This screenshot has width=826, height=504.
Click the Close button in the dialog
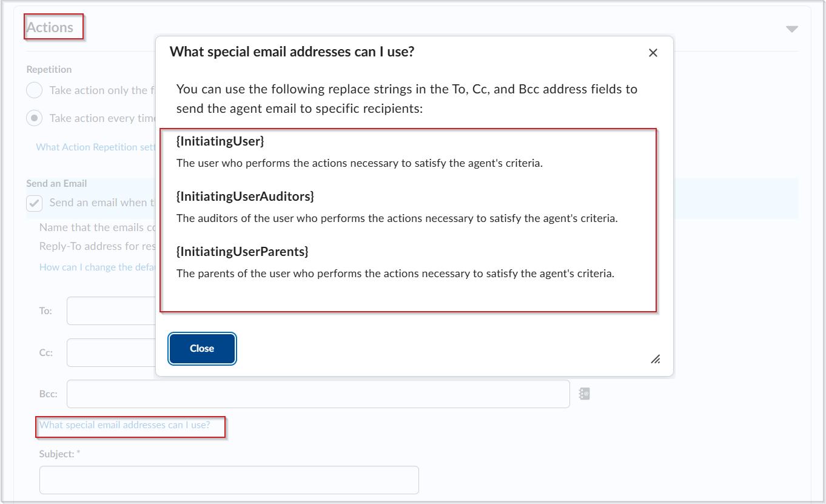coord(202,348)
